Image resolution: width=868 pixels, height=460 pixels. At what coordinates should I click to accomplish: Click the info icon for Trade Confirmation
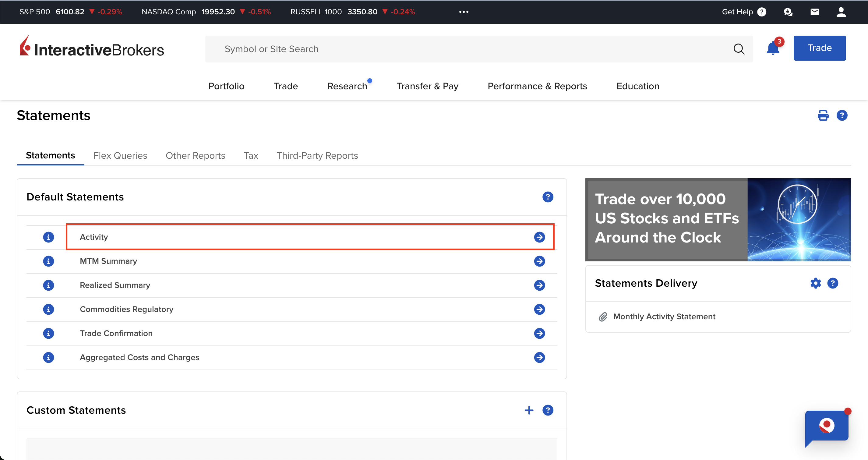point(48,334)
